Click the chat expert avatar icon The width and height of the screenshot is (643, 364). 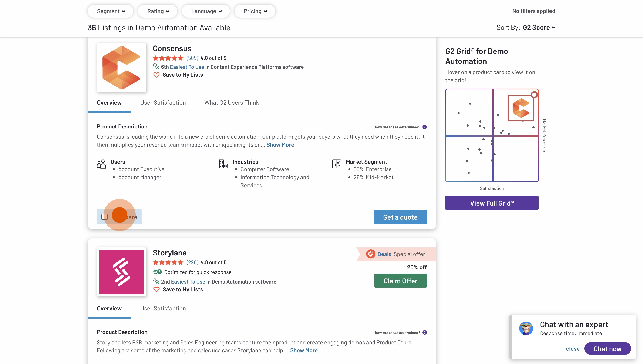[526, 329]
